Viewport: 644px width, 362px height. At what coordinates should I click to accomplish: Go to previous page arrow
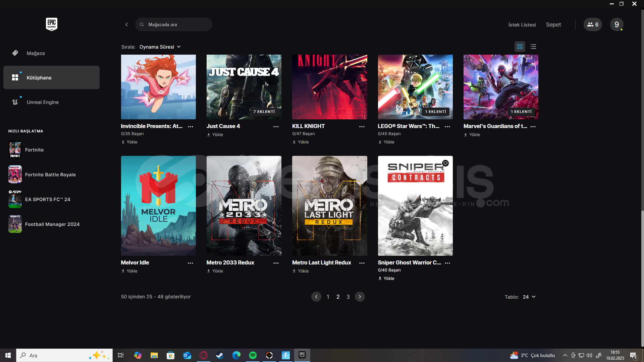point(316,297)
